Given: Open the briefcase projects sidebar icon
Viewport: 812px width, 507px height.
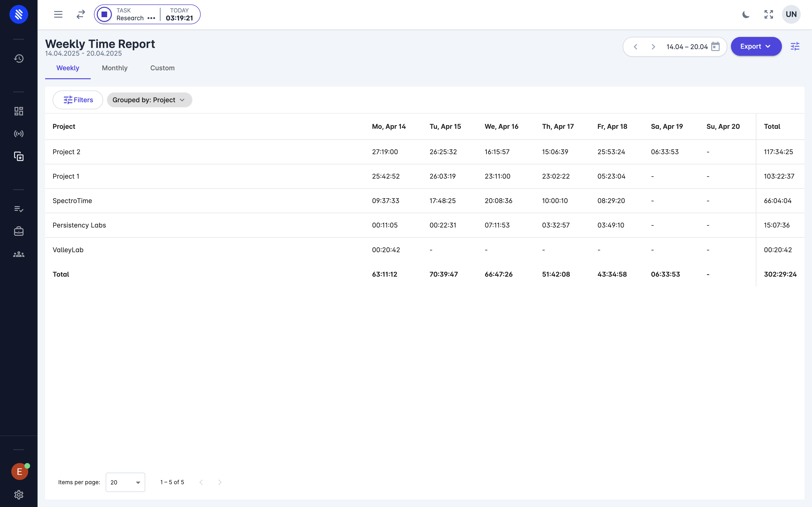Looking at the screenshot, I should [19, 231].
